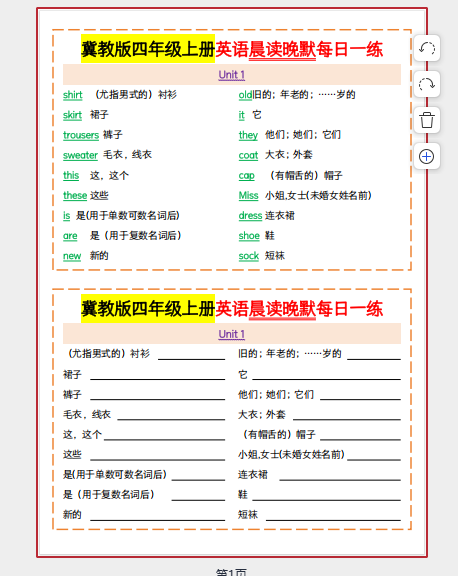Viewport: 458px width, 576px height.
Task: Select the page 1 thumbnail
Action: (x=232, y=282)
